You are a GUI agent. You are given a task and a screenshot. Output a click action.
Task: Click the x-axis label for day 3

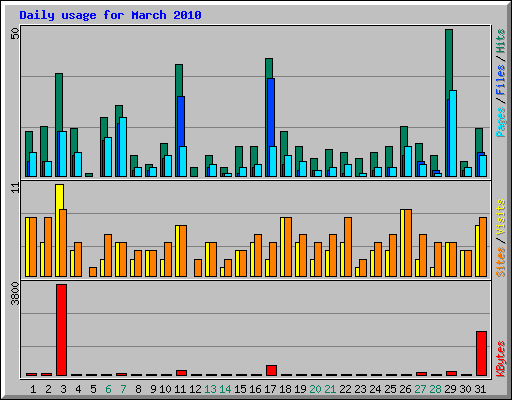63,389
